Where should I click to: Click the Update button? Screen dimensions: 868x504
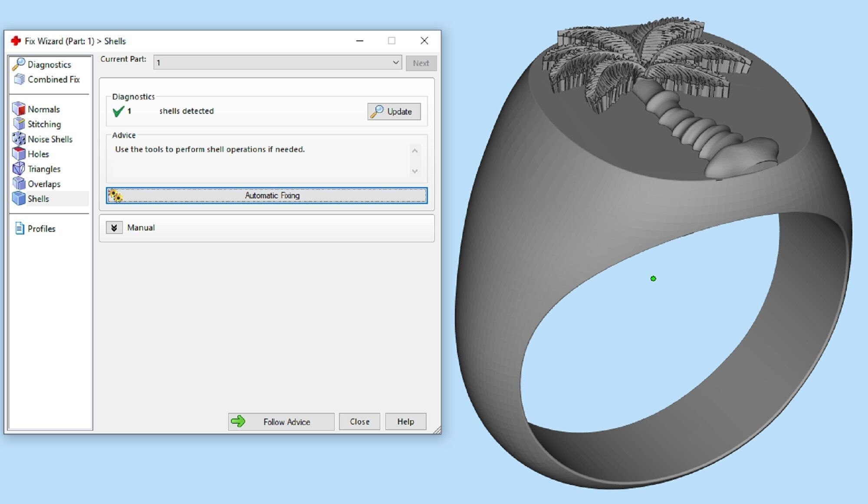coord(394,111)
